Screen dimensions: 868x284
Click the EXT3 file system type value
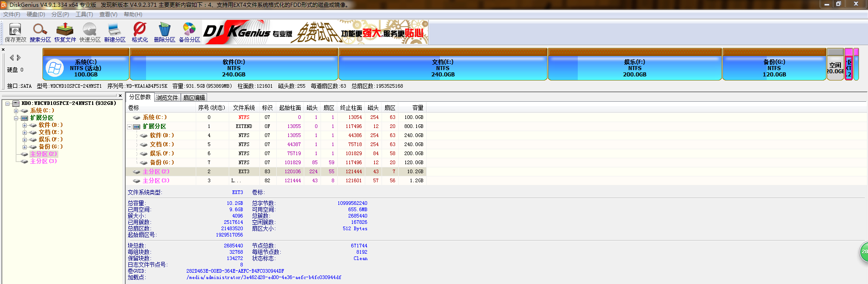click(237, 193)
